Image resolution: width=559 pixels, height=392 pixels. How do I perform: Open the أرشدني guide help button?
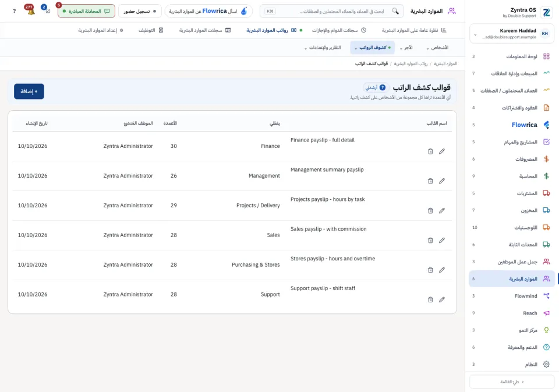(376, 87)
